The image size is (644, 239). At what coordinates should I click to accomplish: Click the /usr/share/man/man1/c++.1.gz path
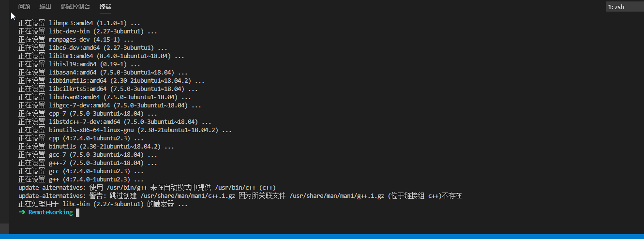(188, 196)
